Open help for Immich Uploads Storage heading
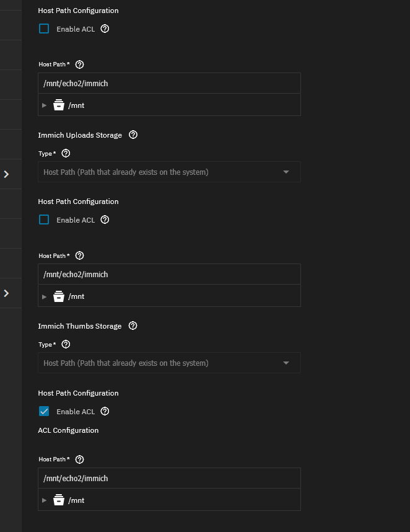Screen dimensions: 410x532 click(133, 135)
